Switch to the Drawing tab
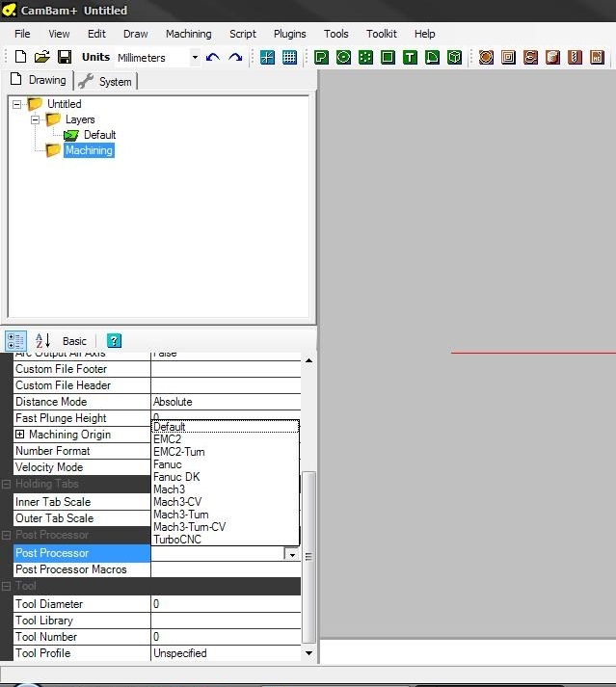The height and width of the screenshot is (687, 616). [40, 80]
